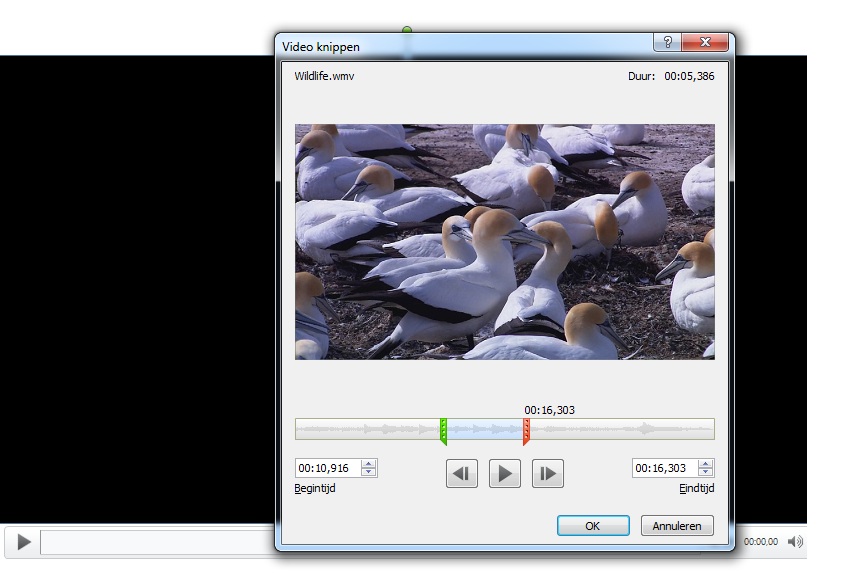Increase the Eindtijd value with up arrow
864x579 pixels.
[705, 464]
